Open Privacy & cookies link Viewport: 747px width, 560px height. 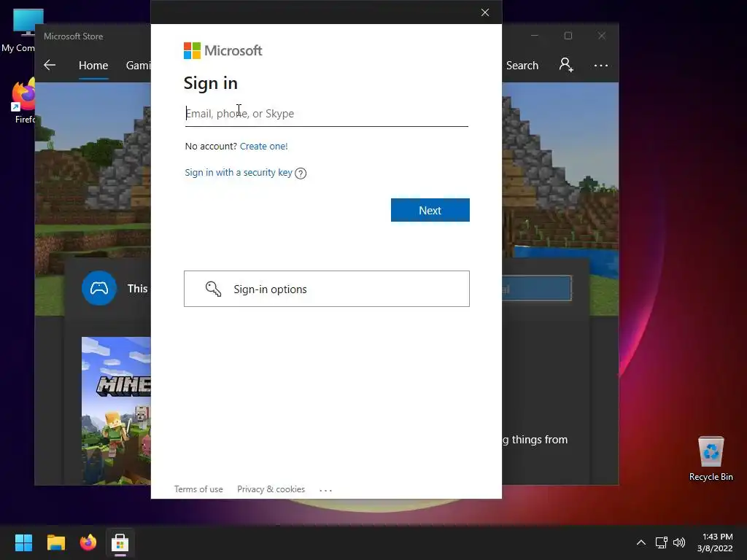click(271, 489)
